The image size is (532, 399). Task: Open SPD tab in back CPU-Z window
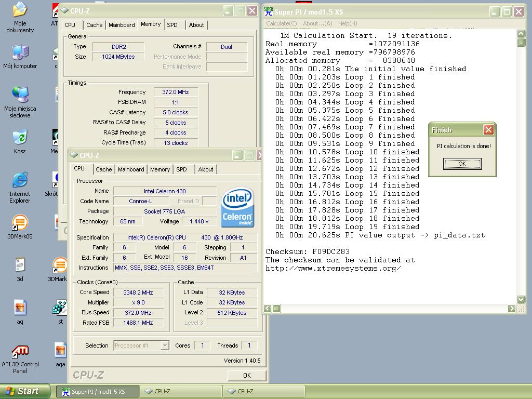point(172,25)
